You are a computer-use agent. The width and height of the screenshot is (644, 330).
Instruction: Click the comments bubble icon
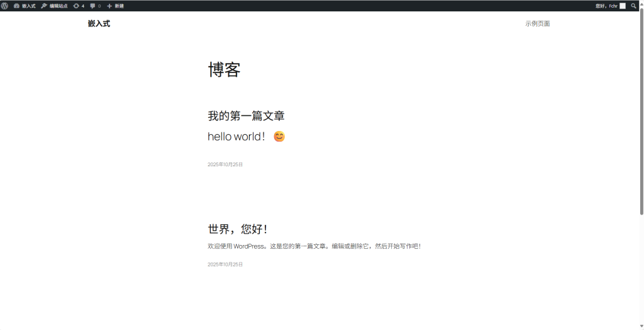95,6
